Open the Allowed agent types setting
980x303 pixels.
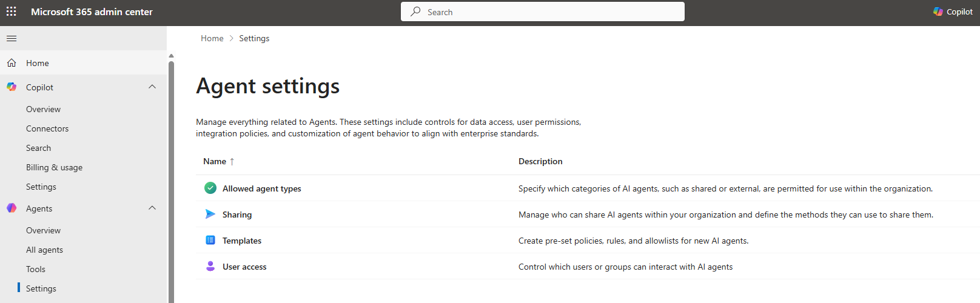(261, 188)
